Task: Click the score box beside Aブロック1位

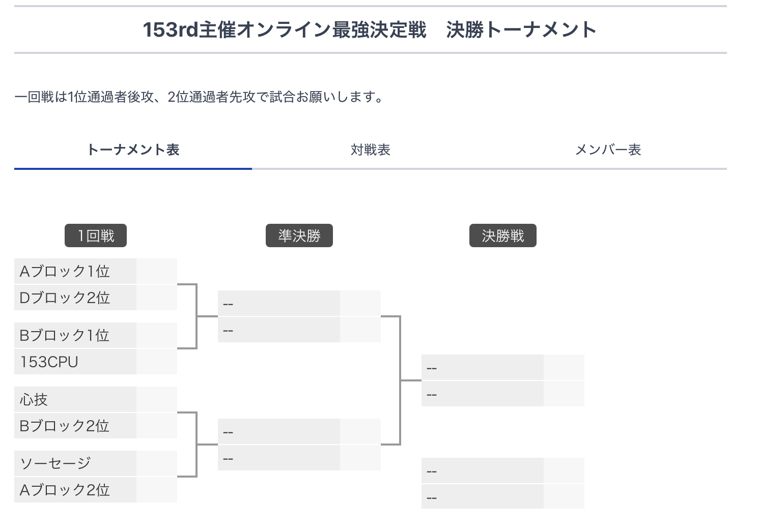Action: point(157,271)
